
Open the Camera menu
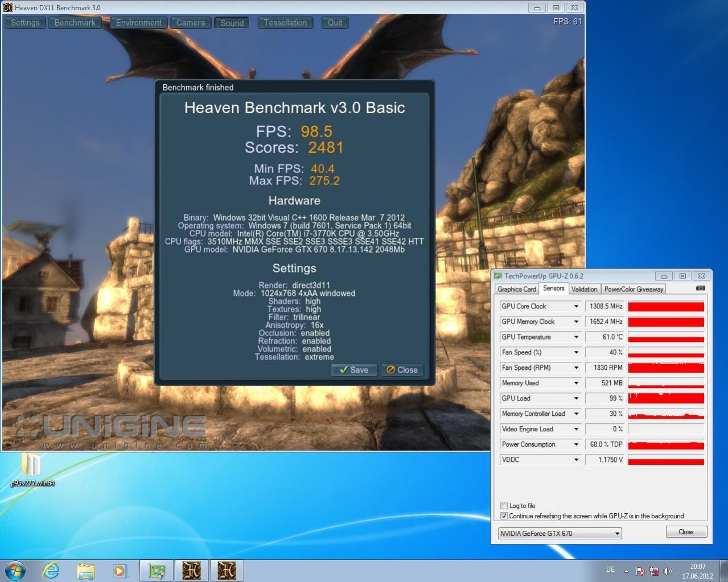pyautogui.click(x=191, y=23)
